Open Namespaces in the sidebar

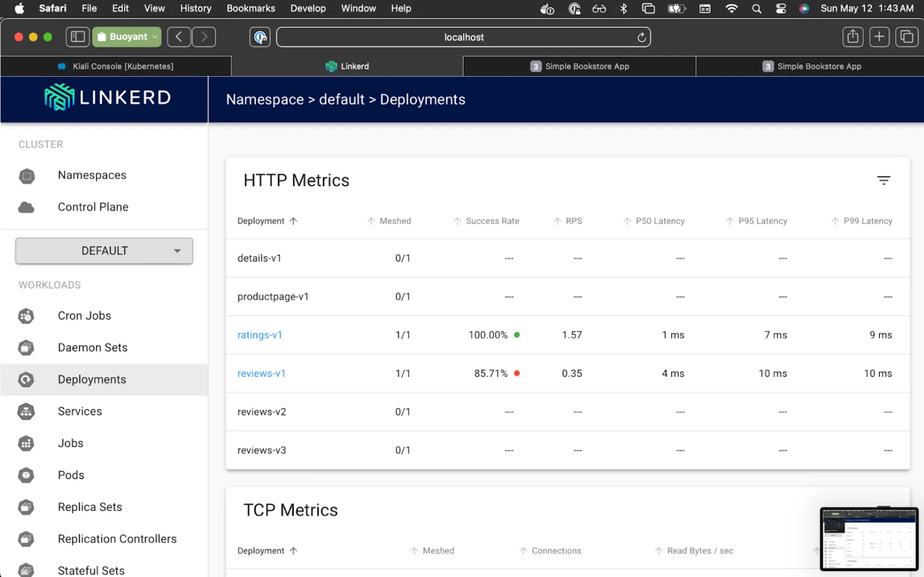[x=92, y=175]
